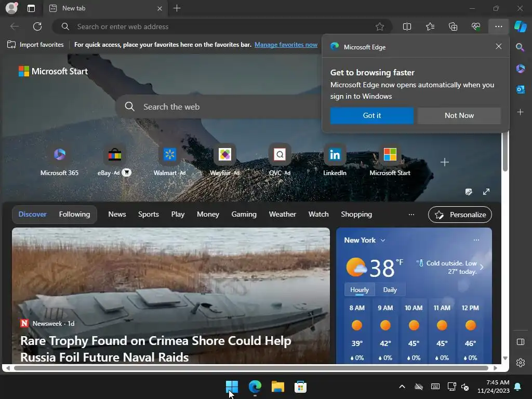Open Browser essentials heart icon
Image resolution: width=532 pixels, height=399 pixels.
click(476, 26)
